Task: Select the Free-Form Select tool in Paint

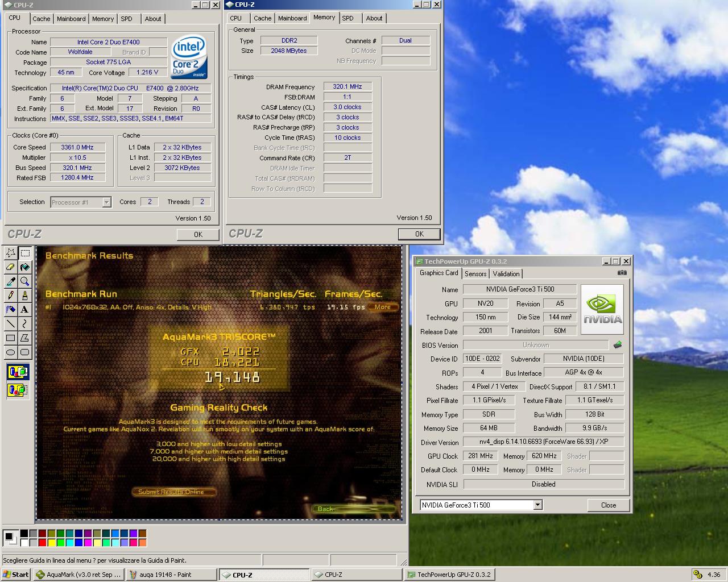Action: (x=10, y=253)
